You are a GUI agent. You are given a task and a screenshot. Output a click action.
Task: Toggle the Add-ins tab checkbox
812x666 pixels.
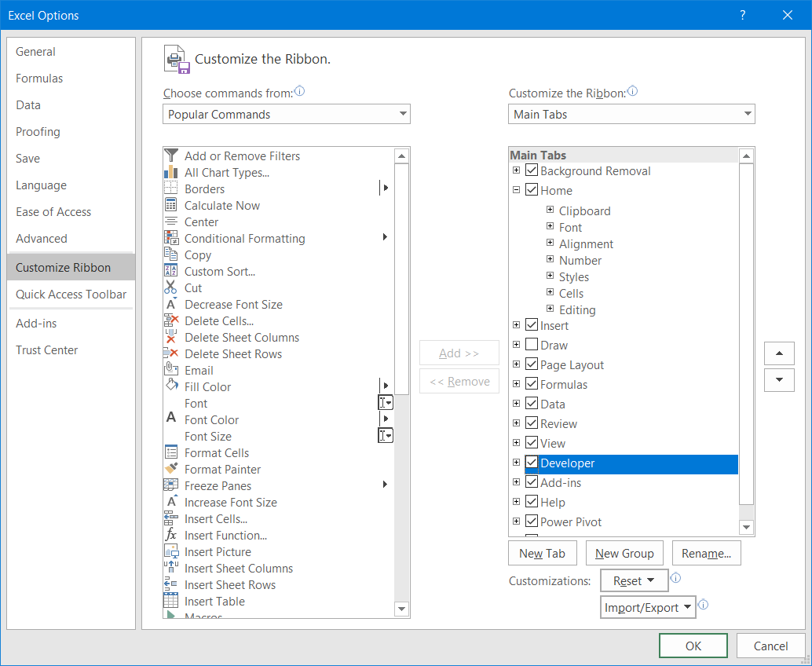click(532, 482)
